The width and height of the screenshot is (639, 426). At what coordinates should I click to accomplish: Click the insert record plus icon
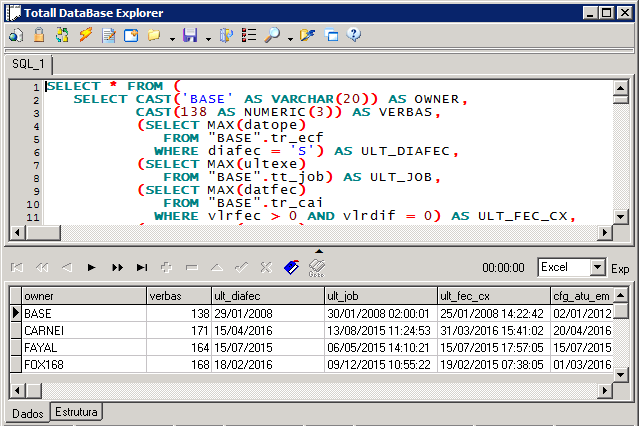pos(166,267)
